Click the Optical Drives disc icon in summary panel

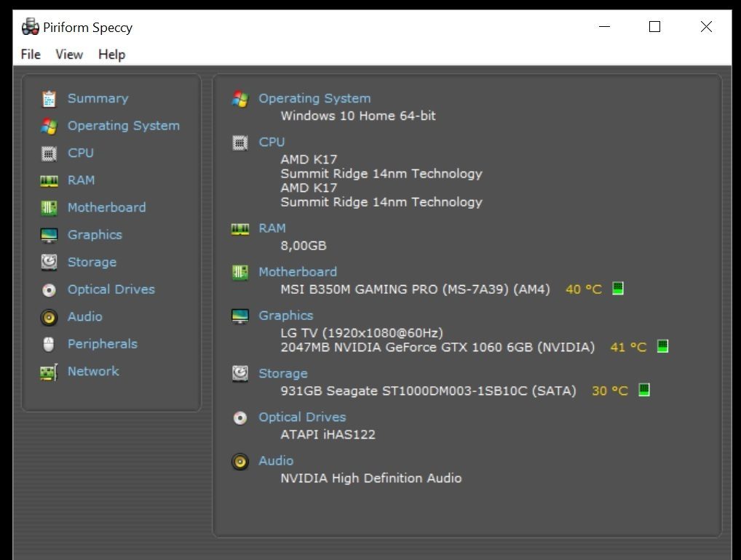pos(240,418)
